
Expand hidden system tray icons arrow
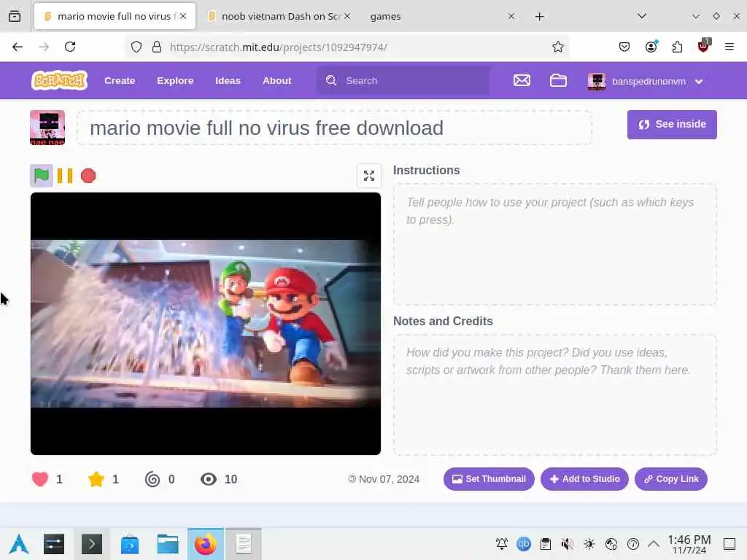point(654,544)
